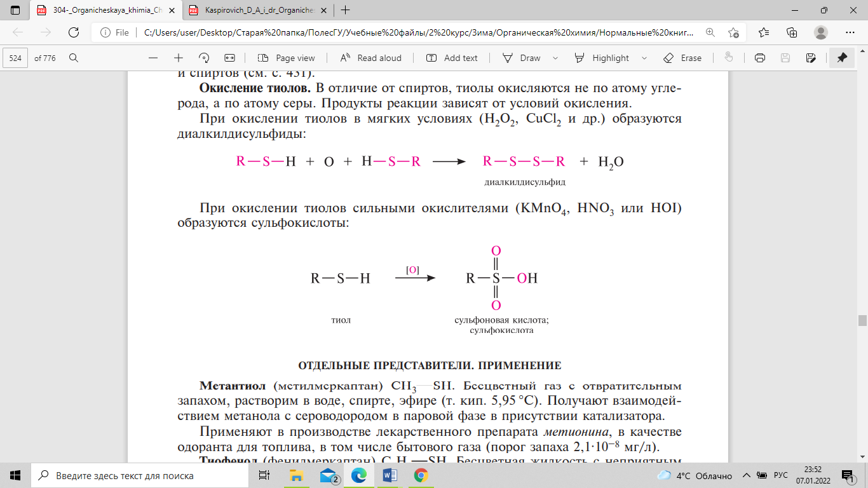Click the label диалкилдисульфид under the formula
The image size is (868, 488).
pos(525,182)
